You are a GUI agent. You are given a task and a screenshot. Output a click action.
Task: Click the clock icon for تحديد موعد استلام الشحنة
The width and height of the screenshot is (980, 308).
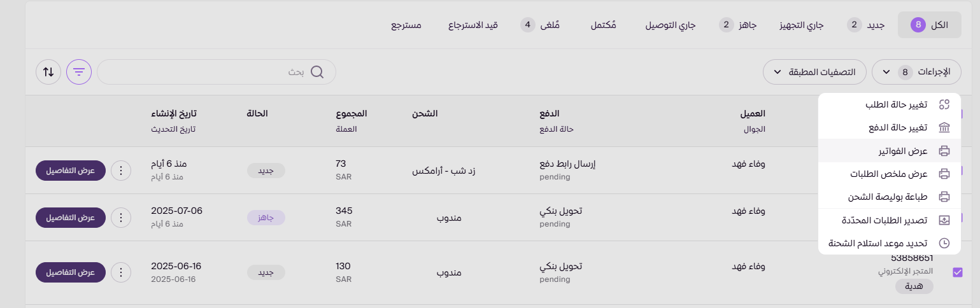pyautogui.click(x=944, y=243)
